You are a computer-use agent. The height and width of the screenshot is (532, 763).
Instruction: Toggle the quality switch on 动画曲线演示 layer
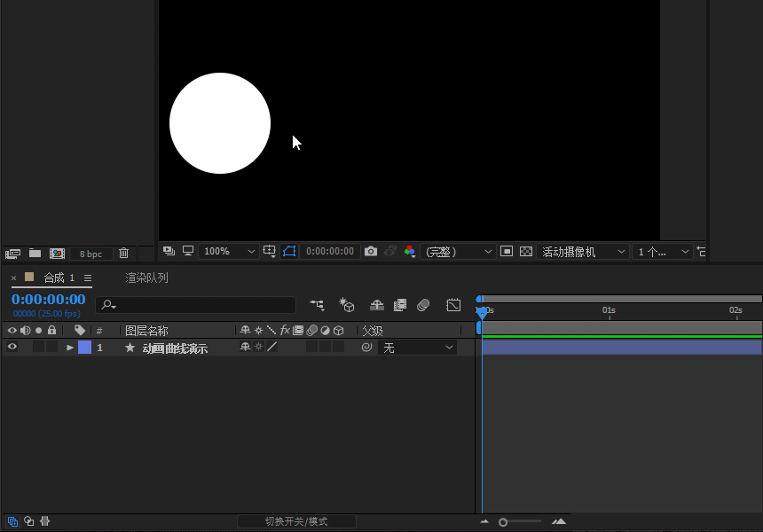[272, 347]
